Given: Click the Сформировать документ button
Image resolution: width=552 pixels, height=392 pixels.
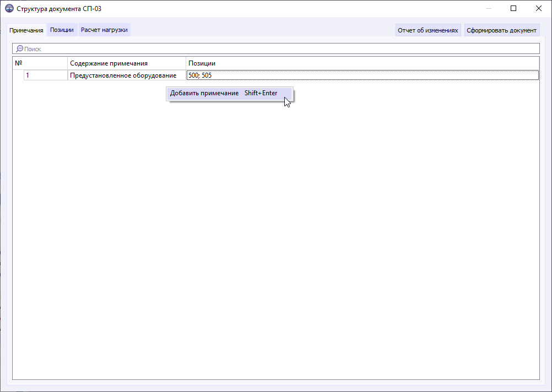Looking at the screenshot, I should click(x=501, y=30).
